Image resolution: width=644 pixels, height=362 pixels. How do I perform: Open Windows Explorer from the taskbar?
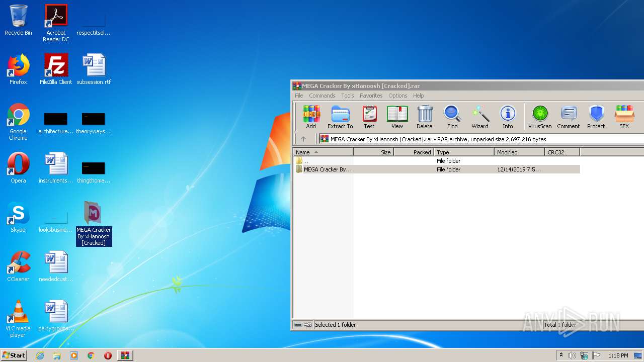tap(57, 355)
